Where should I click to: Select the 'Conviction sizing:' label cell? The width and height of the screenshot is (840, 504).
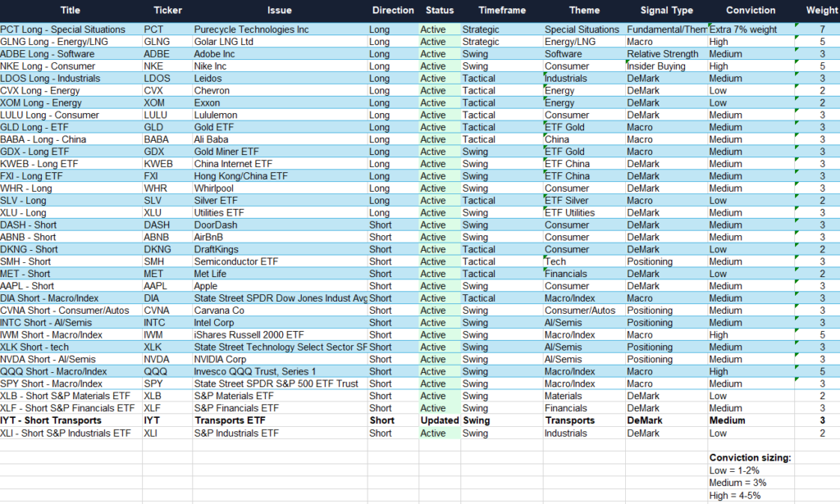[x=751, y=457]
